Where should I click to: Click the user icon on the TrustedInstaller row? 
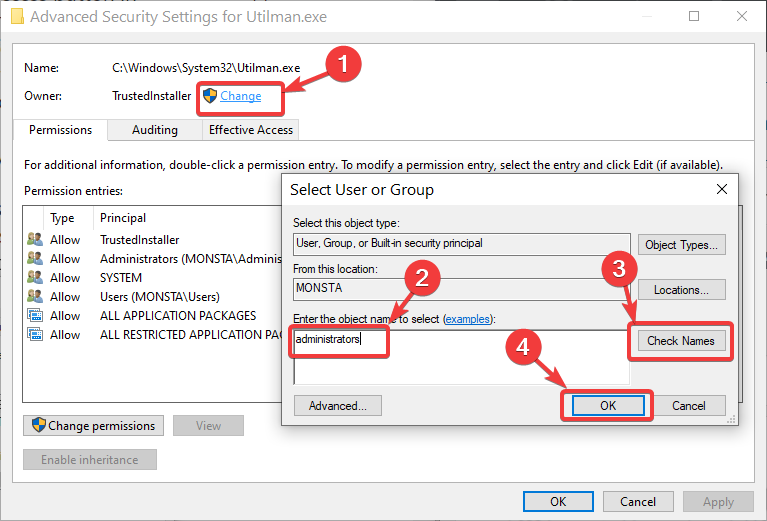point(35,239)
